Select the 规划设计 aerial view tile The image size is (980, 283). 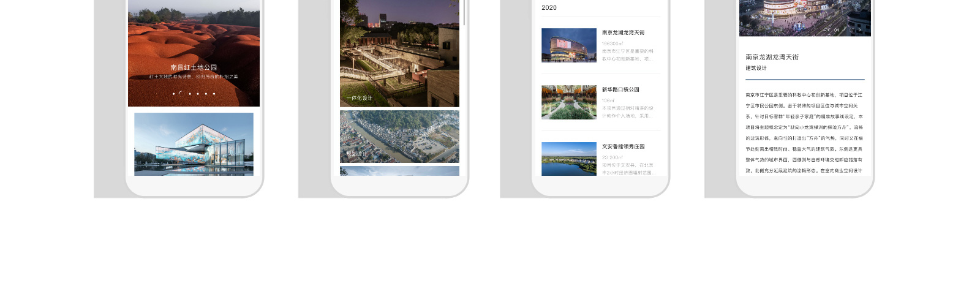point(399,137)
